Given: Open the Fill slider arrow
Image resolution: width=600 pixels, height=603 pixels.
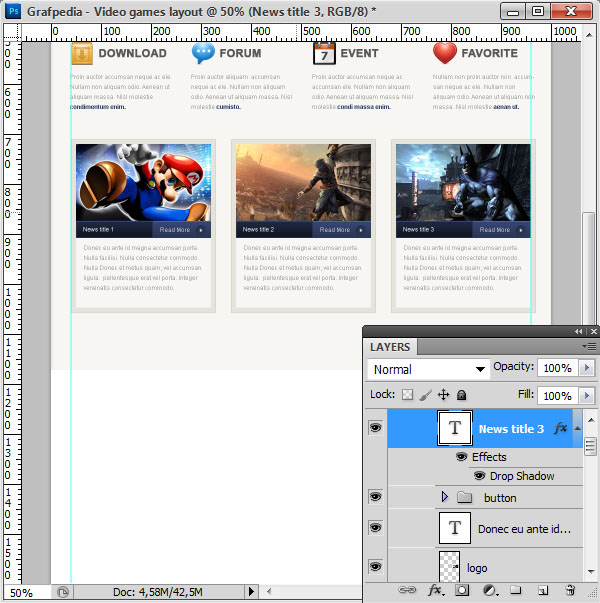Looking at the screenshot, I should tap(587, 395).
